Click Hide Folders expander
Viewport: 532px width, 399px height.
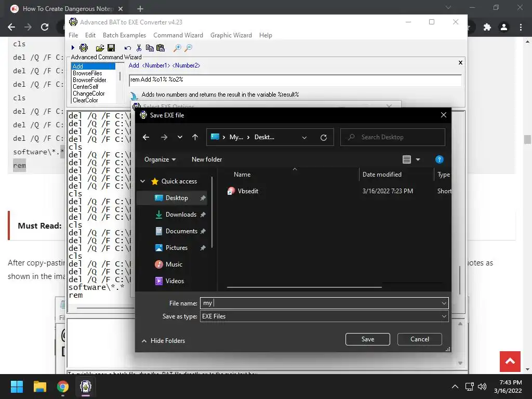tap(163, 341)
